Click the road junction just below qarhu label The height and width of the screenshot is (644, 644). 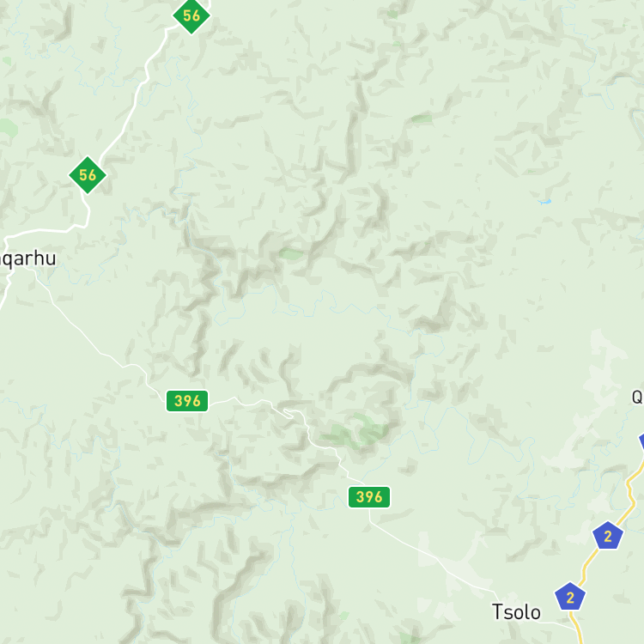pos(11,273)
